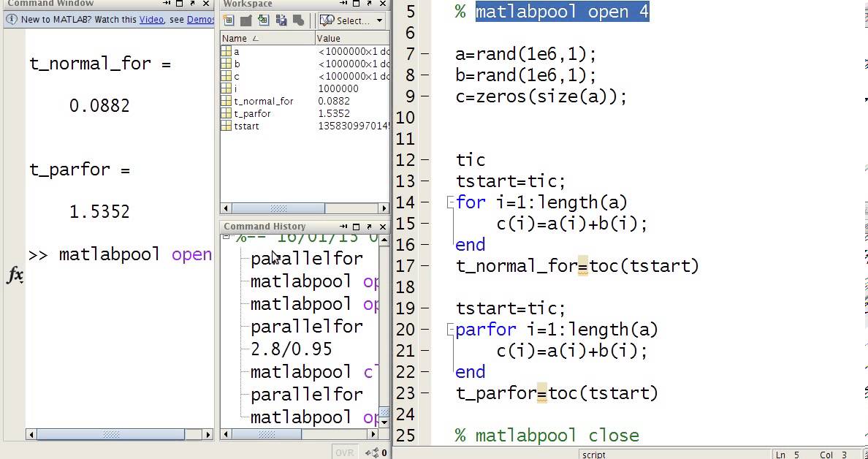Click the highlighted equals sign on line 17

pos(583,267)
